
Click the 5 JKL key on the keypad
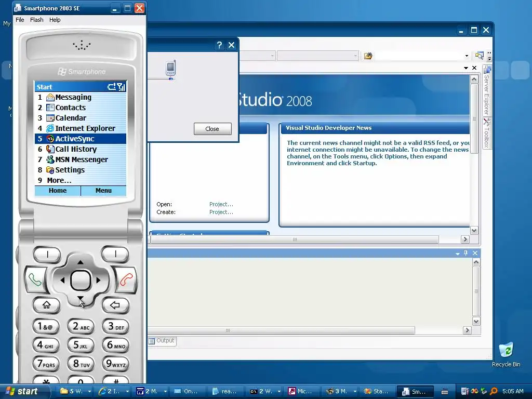(81, 345)
